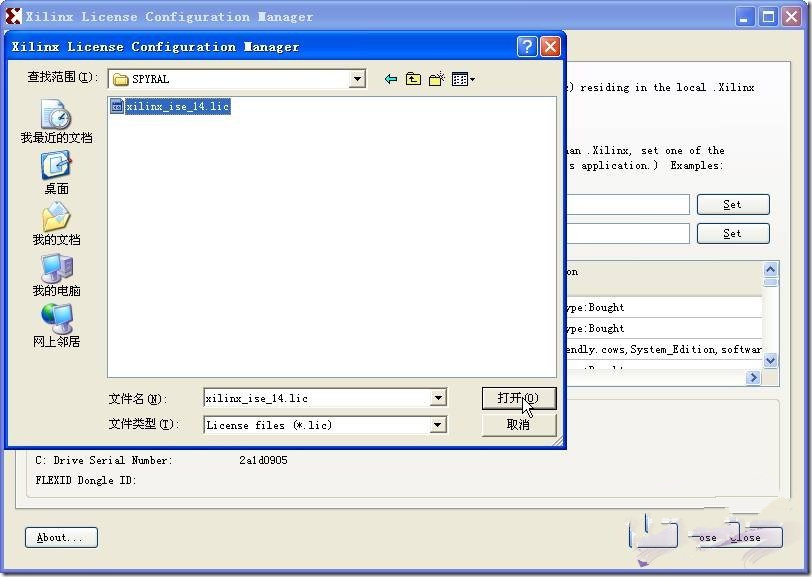Select file xilinx_ise_14.lic in list
The image size is (812, 577).
[170, 106]
